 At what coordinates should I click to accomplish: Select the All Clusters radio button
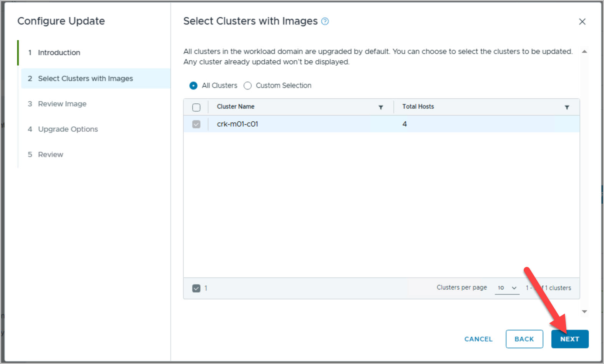194,86
